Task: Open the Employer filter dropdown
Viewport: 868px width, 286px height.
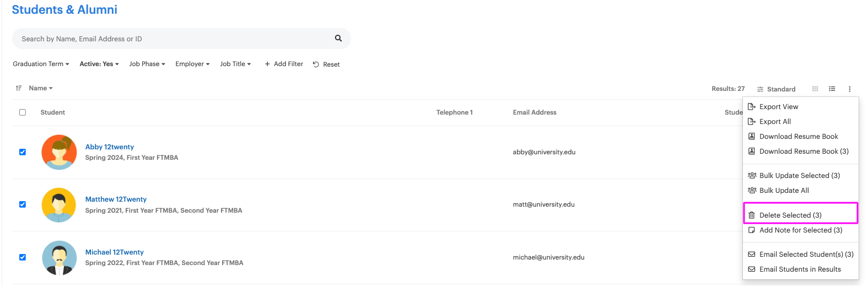Action: (192, 64)
